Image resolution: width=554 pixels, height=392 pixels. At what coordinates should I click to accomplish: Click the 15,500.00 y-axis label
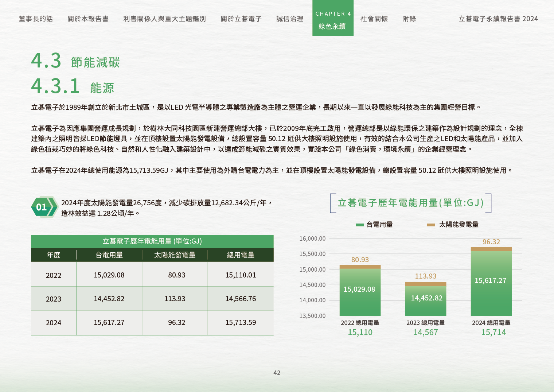tap(312, 254)
